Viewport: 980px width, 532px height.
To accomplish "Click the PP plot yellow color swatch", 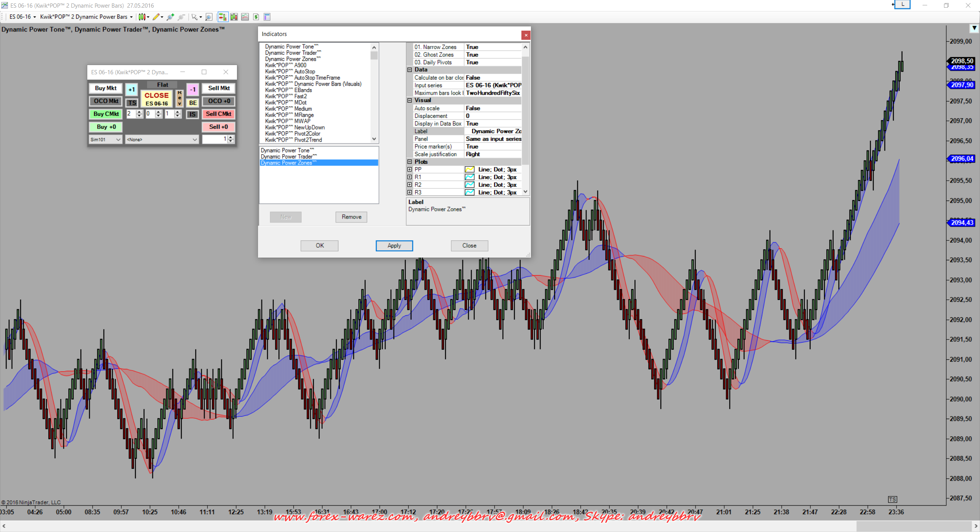I will click(x=469, y=170).
